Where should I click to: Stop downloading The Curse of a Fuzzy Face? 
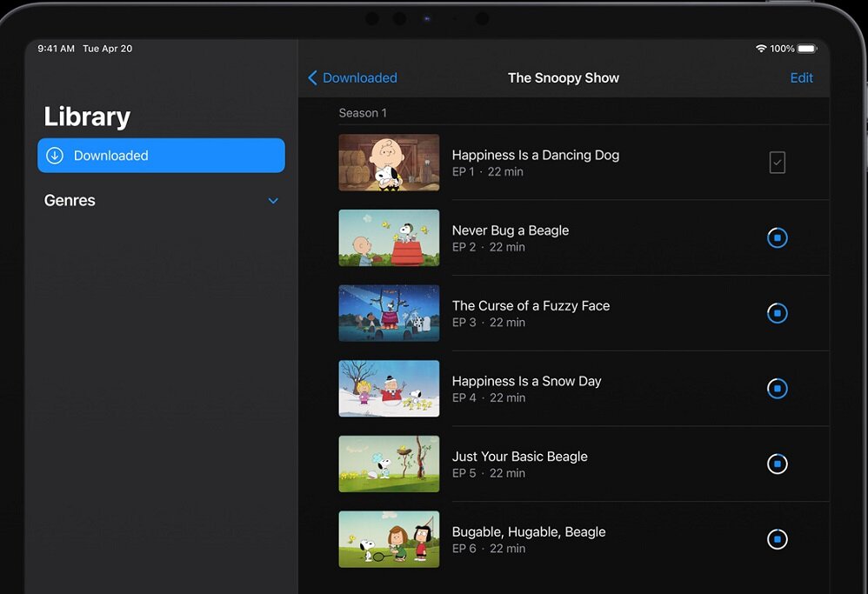click(x=777, y=313)
